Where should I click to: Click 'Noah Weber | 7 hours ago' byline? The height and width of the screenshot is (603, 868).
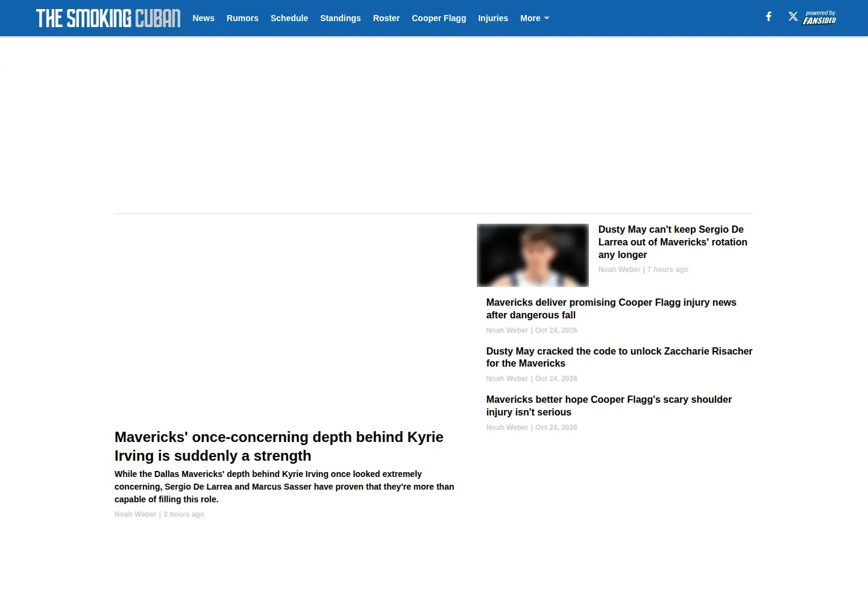click(643, 270)
